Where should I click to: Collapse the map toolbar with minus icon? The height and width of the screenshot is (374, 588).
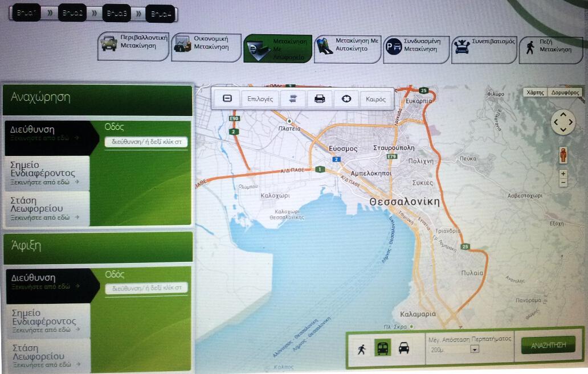point(227,98)
